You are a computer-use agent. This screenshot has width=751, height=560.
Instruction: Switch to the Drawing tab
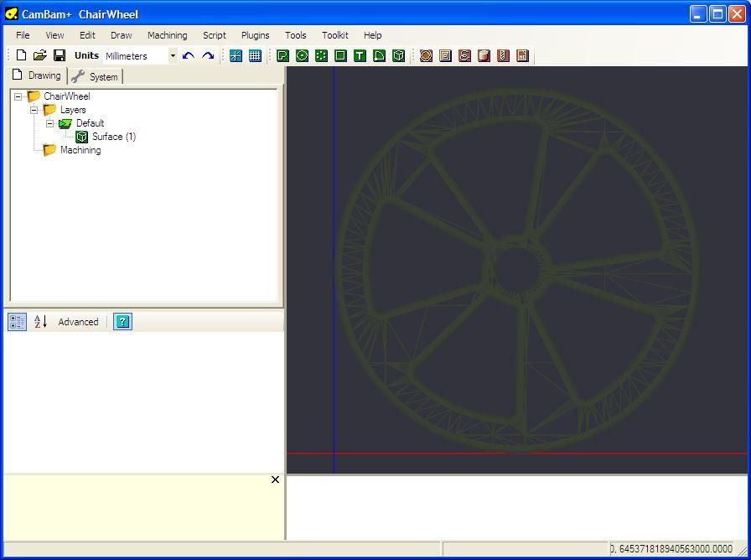click(37, 75)
